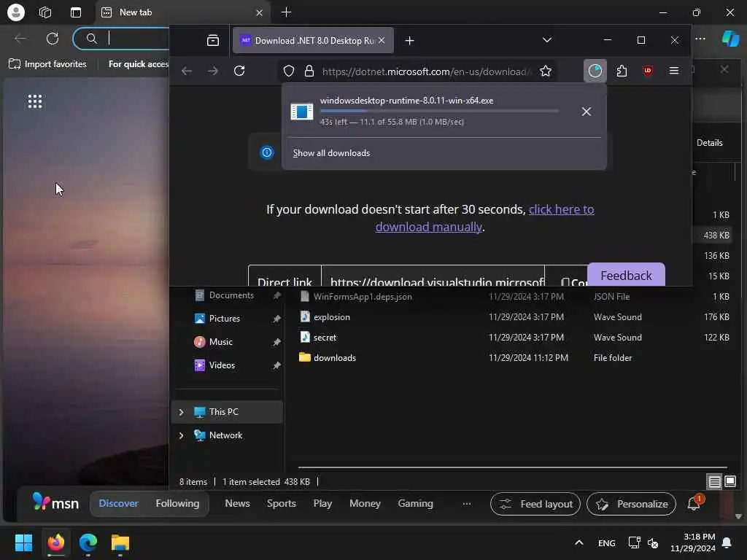Screen dimensions: 747x560
Task: Refresh the Edge page
Action: tap(53, 39)
